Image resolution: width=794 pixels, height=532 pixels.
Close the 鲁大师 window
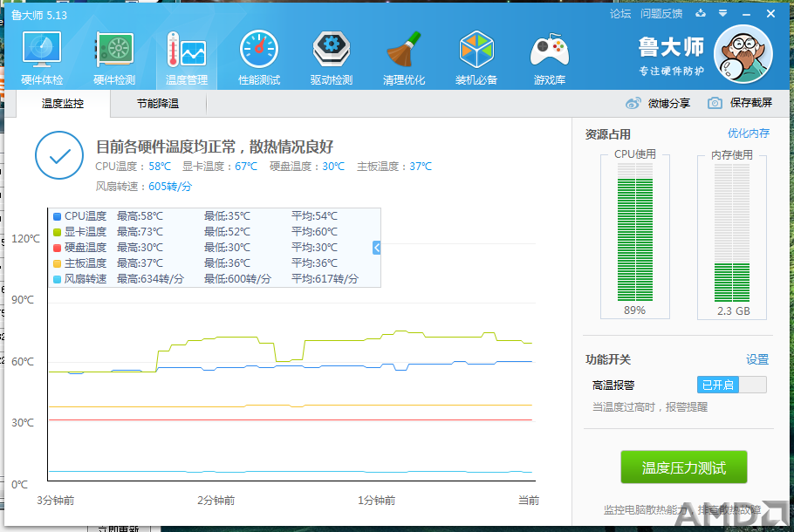click(x=770, y=14)
